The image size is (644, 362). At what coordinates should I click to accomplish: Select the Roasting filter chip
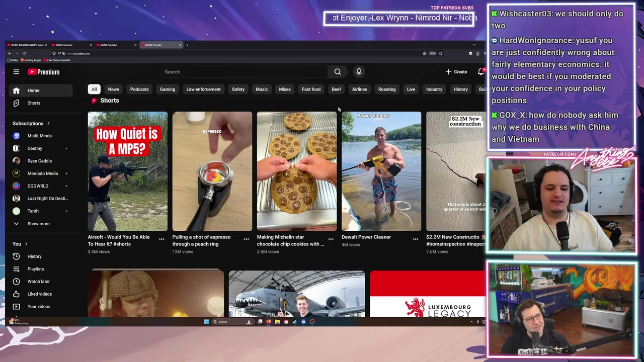tap(387, 89)
